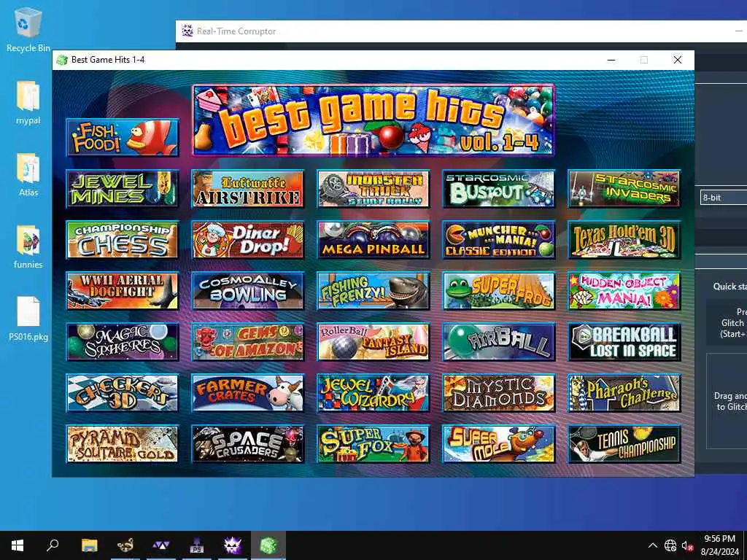Start Texas Hold'em 3D game
Viewport: 747px width, 560px height.
[624, 240]
